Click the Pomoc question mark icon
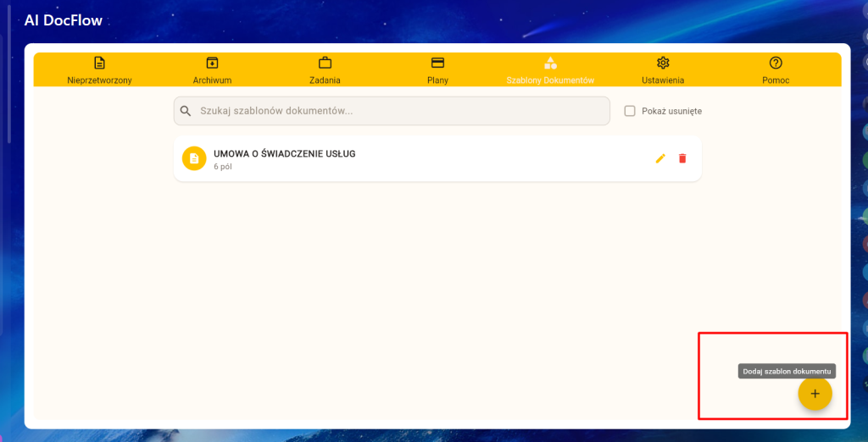Viewport: 868px width, 442px height. coord(775,64)
